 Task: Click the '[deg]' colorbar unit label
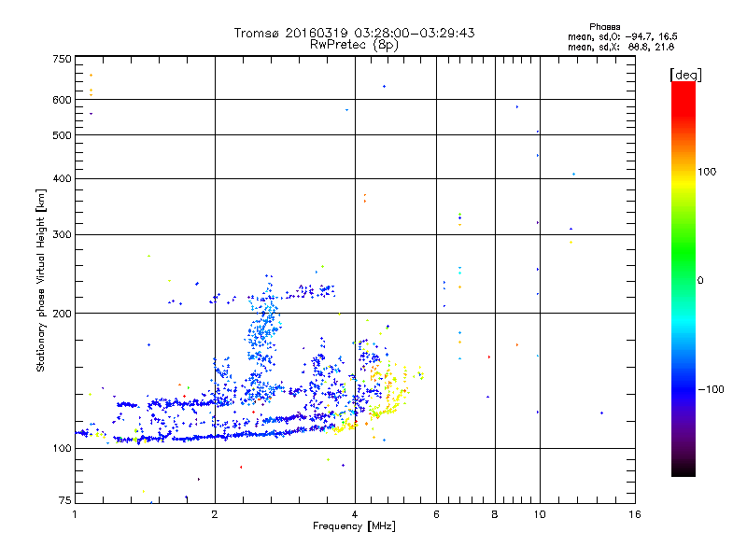pos(685,75)
